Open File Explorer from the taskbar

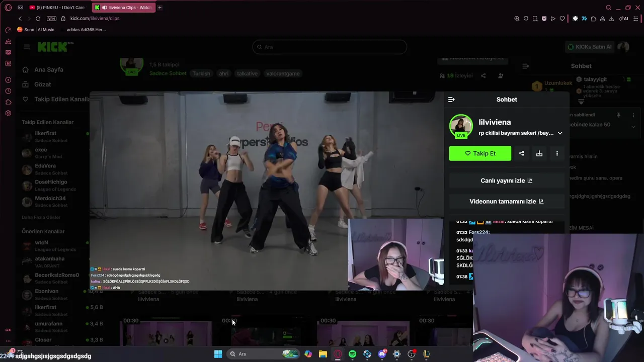click(323, 354)
